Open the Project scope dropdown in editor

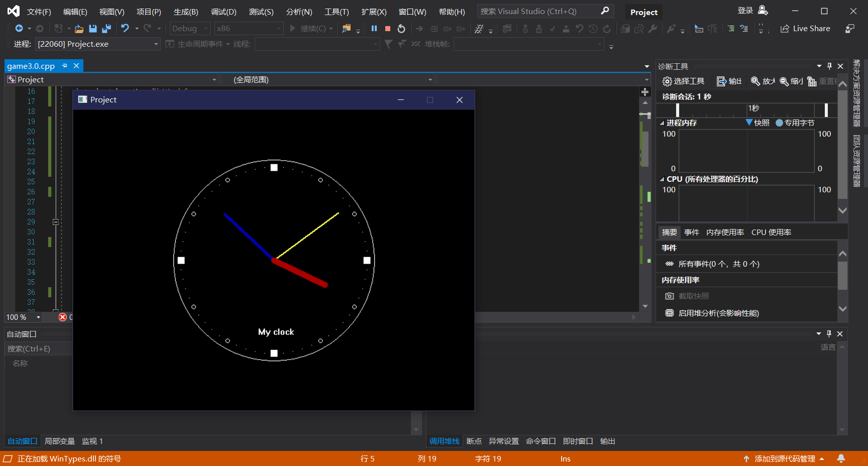point(112,80)
